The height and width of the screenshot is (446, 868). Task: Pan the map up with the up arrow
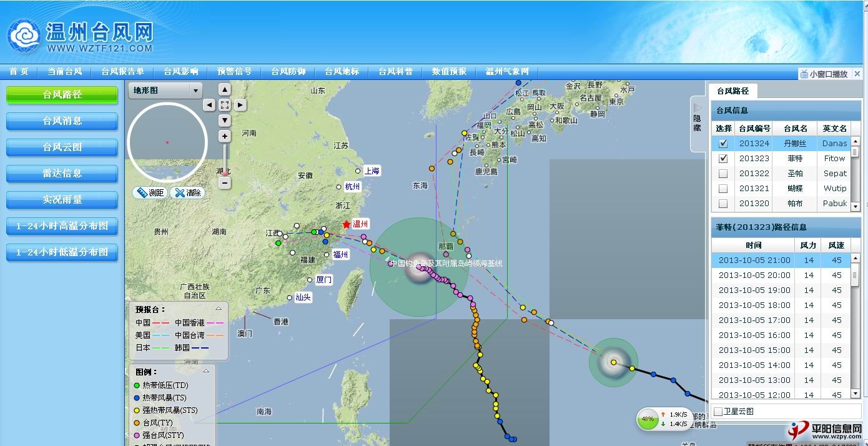225,89
